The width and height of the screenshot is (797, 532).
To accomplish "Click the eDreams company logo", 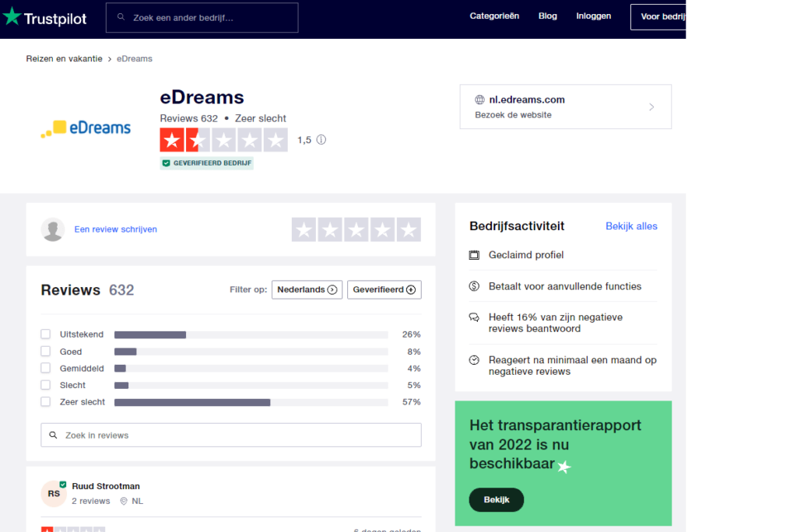I will [x=86, y=128].
